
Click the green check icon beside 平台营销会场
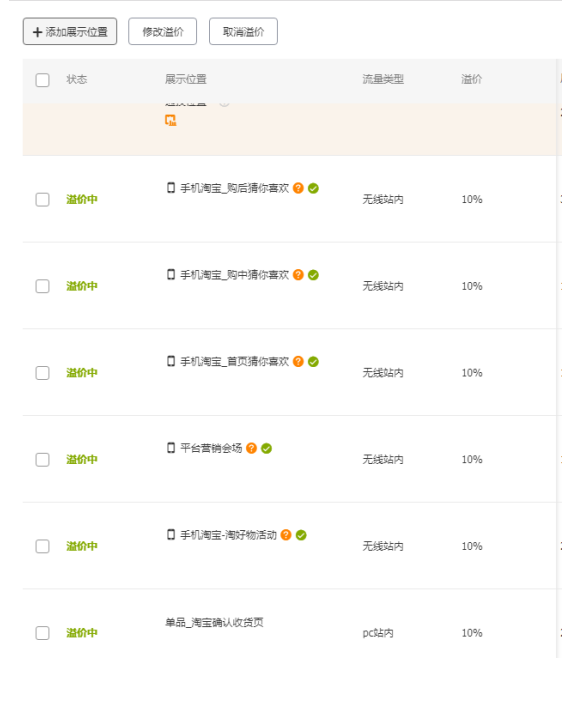[267, 448]
